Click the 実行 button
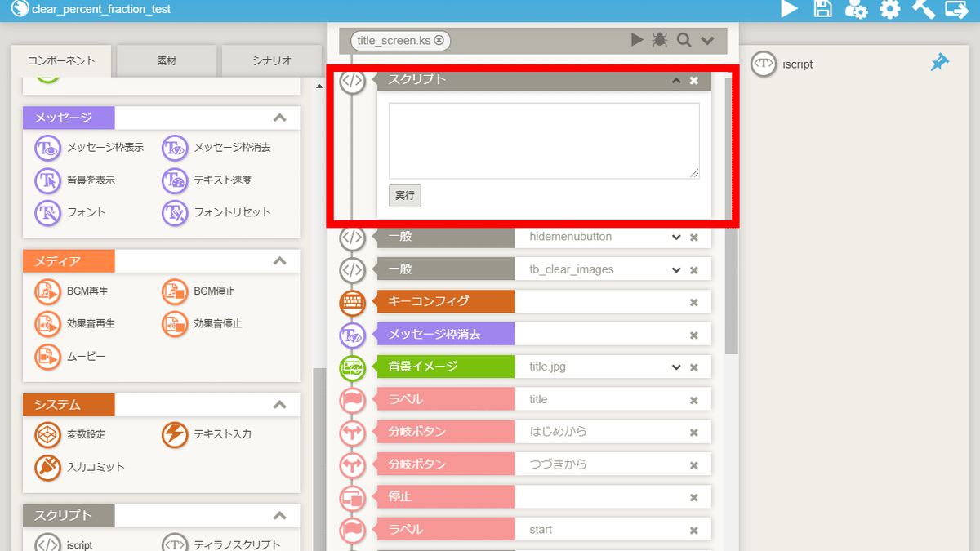This screenshot has height=551, width=980. (x=405, y=196)
